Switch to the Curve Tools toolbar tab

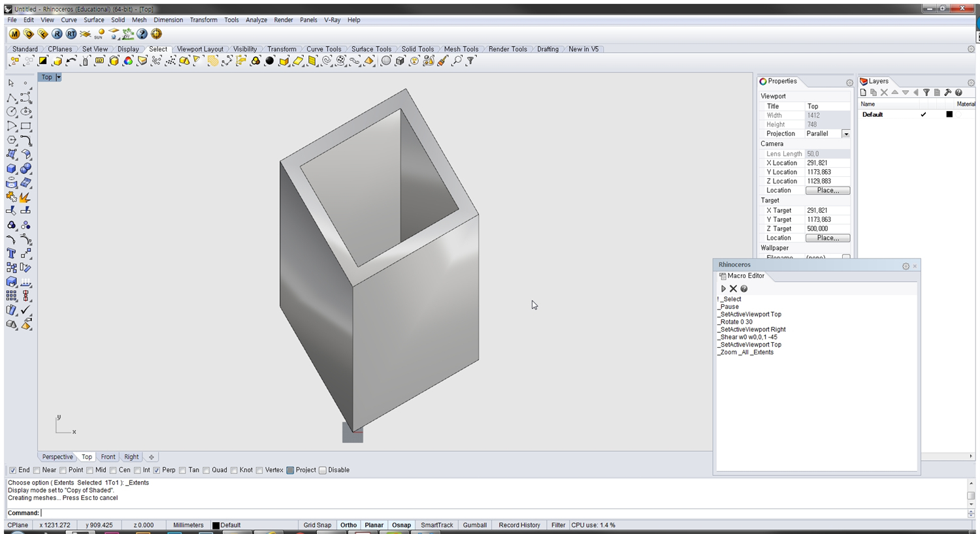point(323,49)
